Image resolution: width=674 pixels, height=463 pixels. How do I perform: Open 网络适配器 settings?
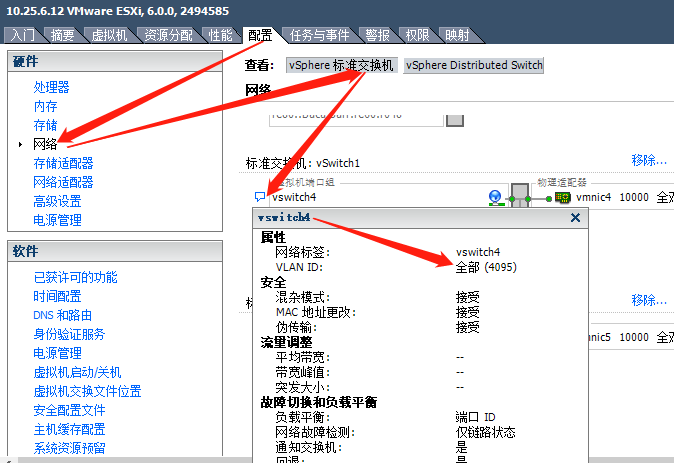tap(63, 182)
